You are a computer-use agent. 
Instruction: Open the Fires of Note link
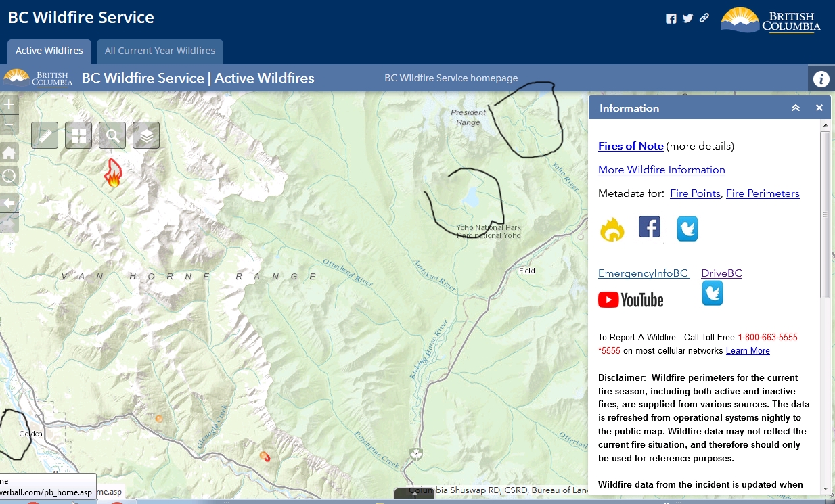click(630, 146)
